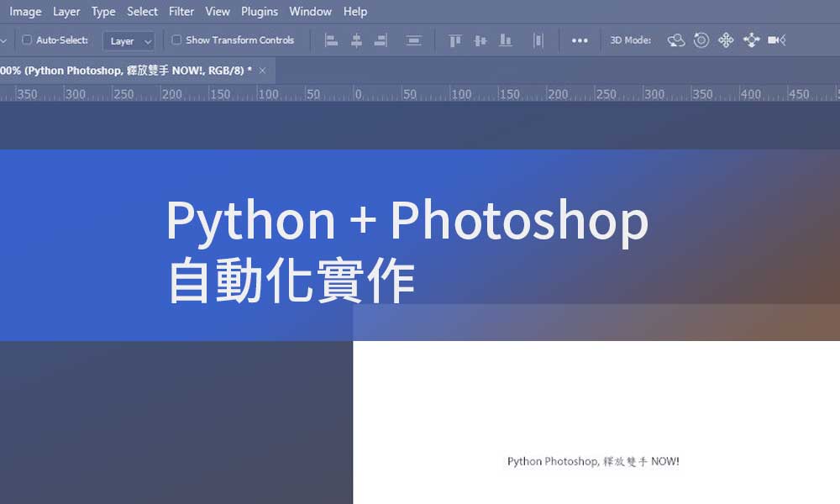Toggle Show Transform Controls on
The image size is (840, 504).
176,39
